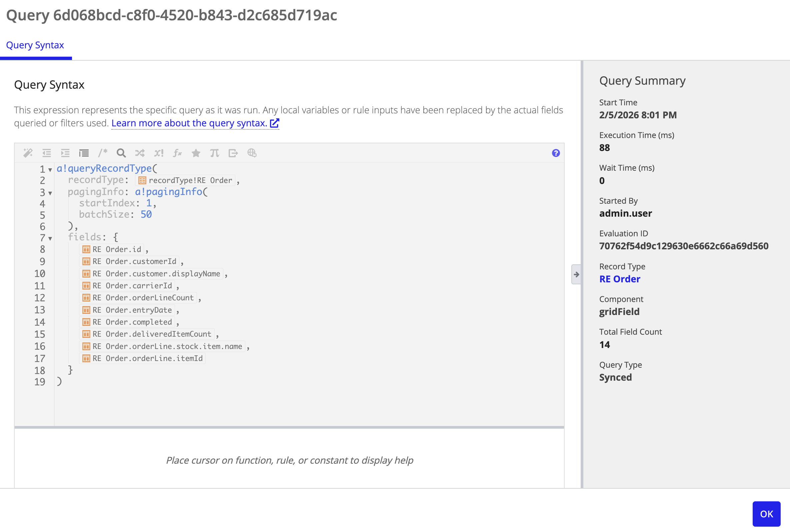Click the editor and help pane divider bar

tap(289, 427)
